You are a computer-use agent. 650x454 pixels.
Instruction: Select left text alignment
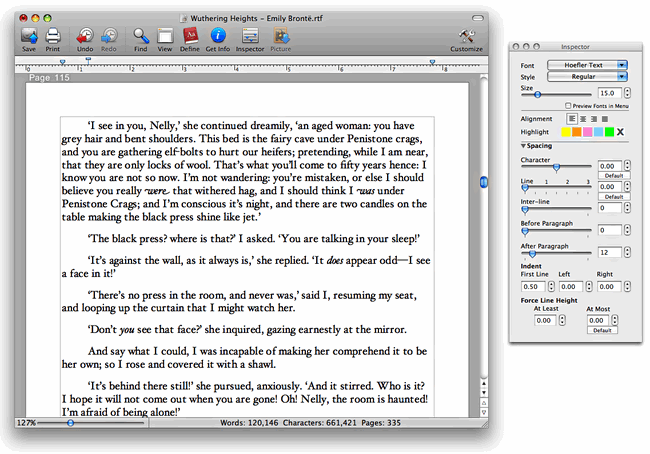pyautogui.click(x=572, y=119)
